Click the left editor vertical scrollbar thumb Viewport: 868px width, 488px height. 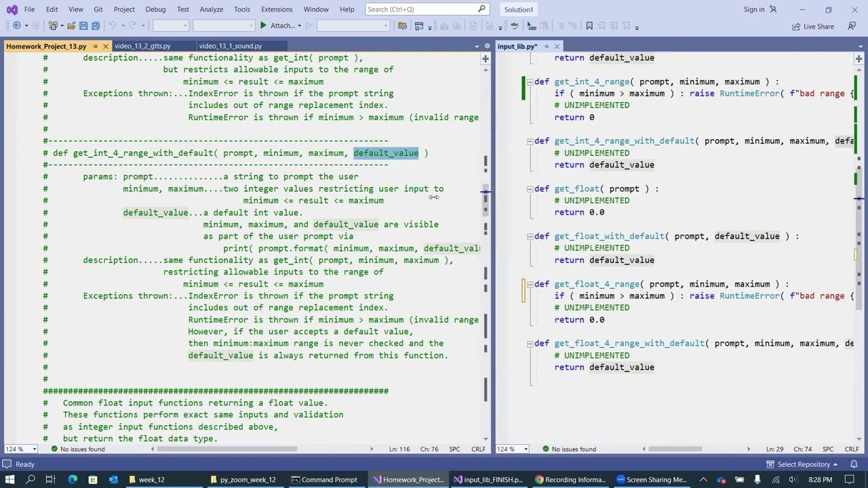click(x=486, y=202)
